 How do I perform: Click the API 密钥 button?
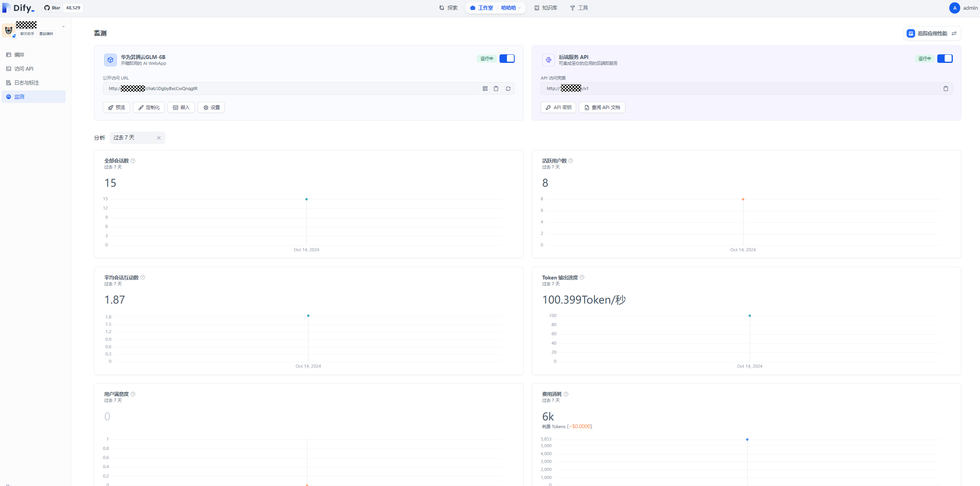tap(558, 108)
